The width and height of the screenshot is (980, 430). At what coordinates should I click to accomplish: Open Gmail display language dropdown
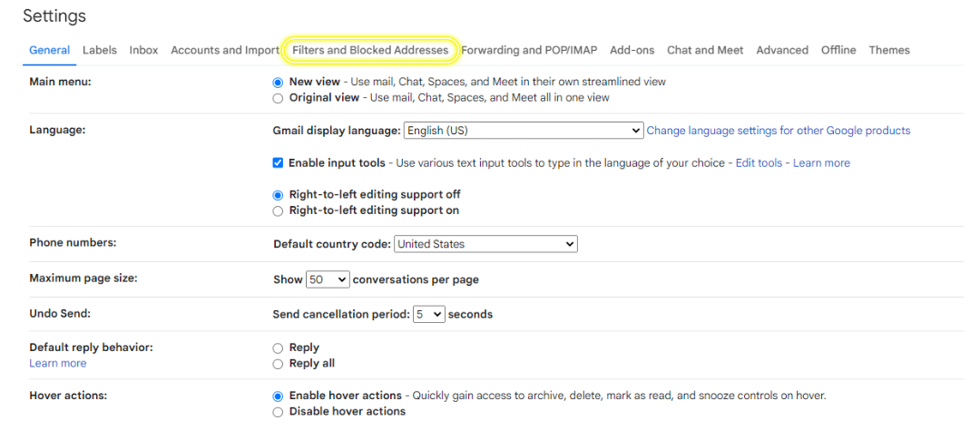(524, 131)
